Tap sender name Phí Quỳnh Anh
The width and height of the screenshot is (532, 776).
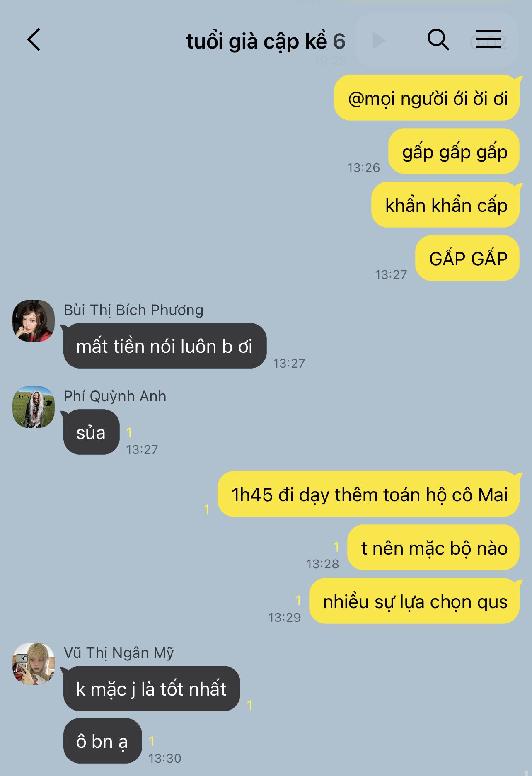point(115,396)
